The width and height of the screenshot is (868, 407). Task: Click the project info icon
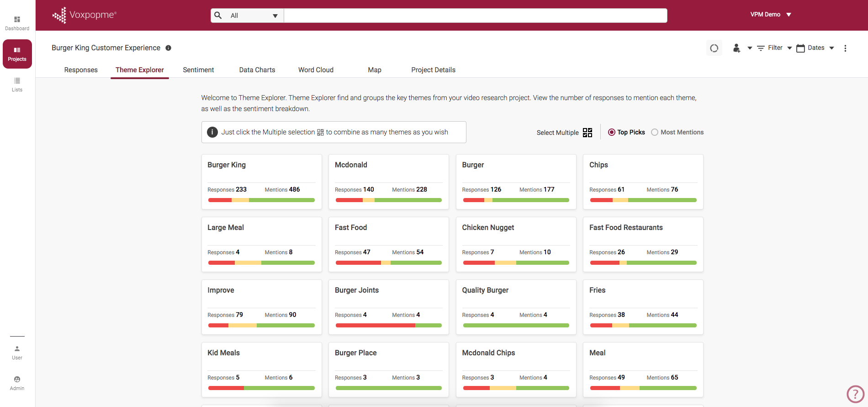168,48
